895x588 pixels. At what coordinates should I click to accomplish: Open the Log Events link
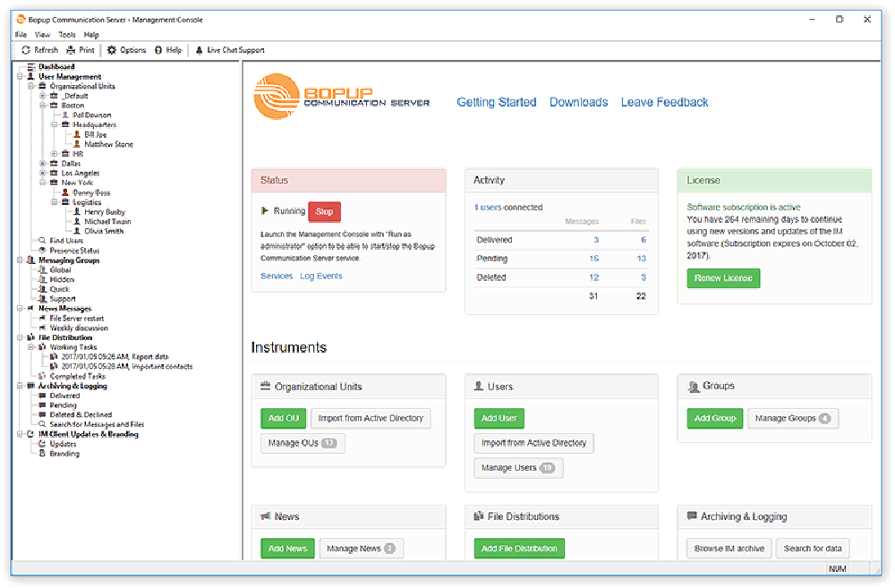coord(321,276)
